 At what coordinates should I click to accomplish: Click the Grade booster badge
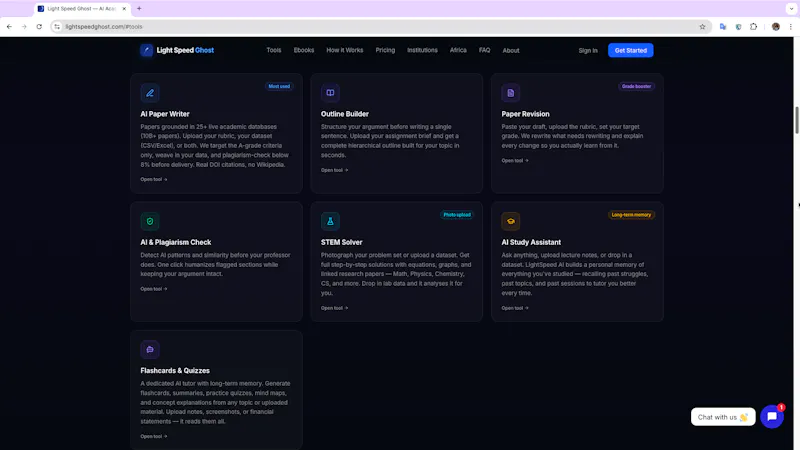(636, 86)
